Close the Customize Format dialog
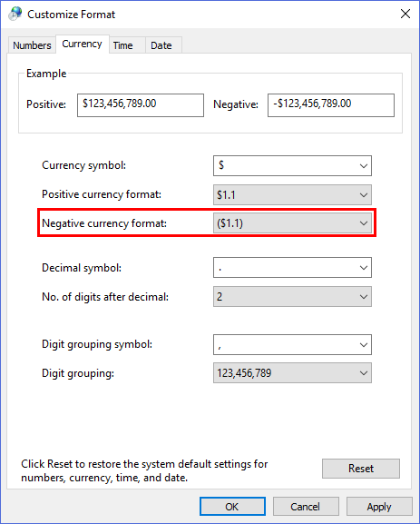 (405, 14)
